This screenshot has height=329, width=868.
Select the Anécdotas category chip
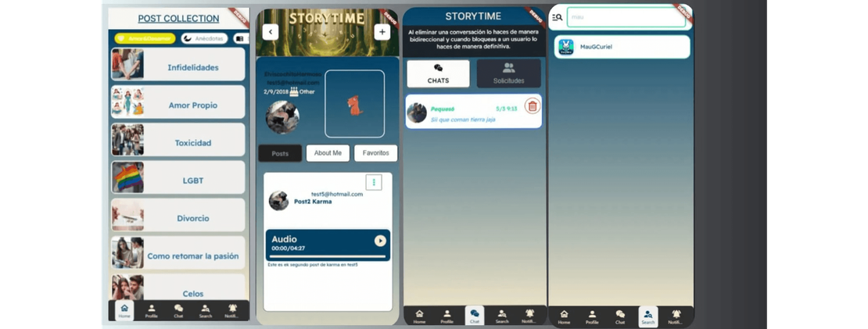[x=204, y=38]
